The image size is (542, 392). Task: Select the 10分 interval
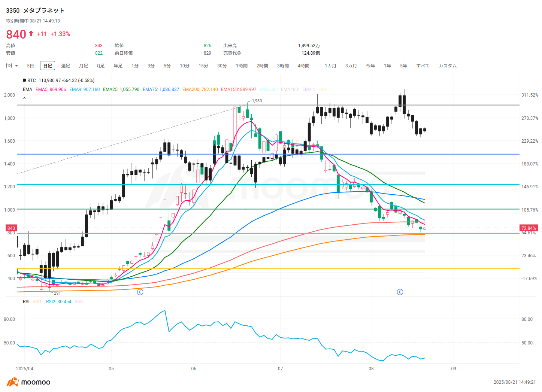pyautogui.click(x=185, y=66)
